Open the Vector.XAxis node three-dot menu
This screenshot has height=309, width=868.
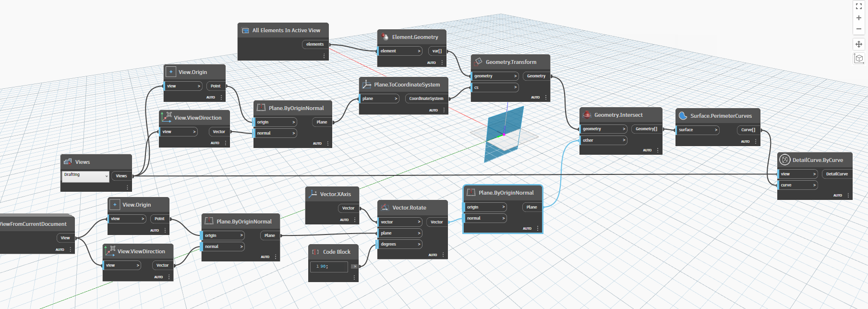pyautogui.click(x=355, y=220)
